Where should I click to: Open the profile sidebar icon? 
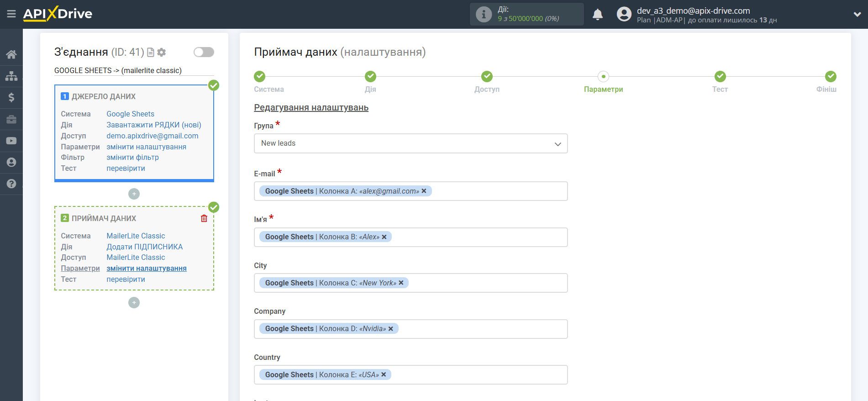pyautogui.click(x=11, y=162)
